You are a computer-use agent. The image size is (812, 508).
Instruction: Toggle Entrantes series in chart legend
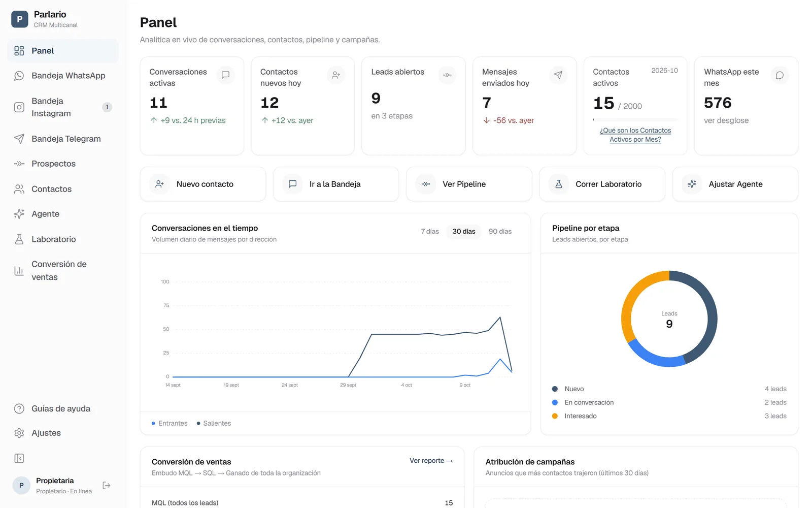click(170, 424)
